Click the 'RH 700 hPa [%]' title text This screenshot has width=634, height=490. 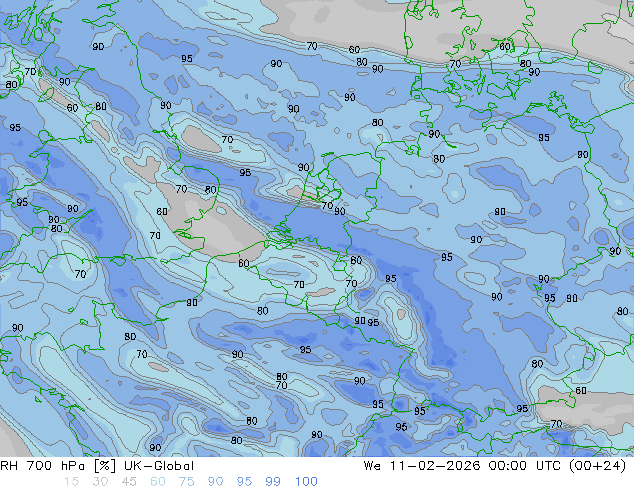[58, 466]
